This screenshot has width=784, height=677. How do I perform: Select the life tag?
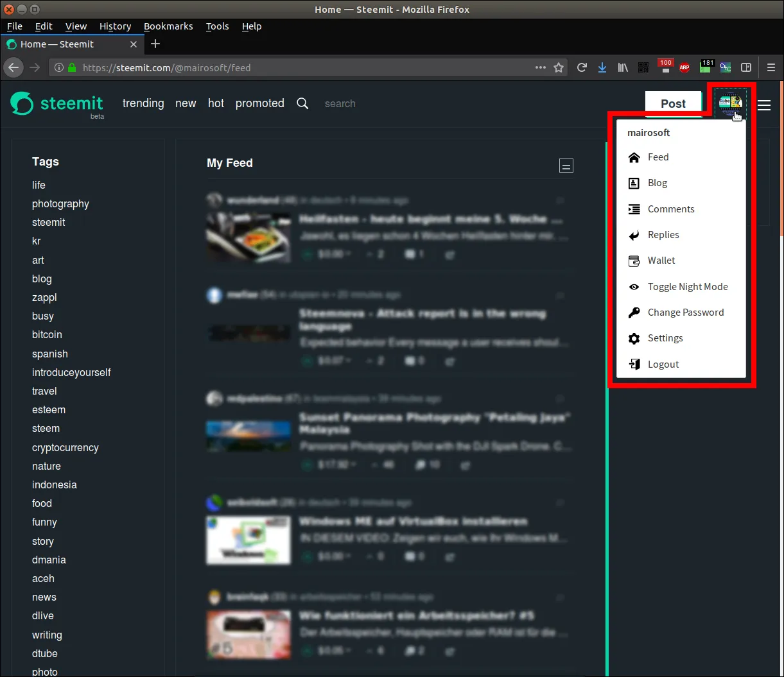[x=39, y=185]
